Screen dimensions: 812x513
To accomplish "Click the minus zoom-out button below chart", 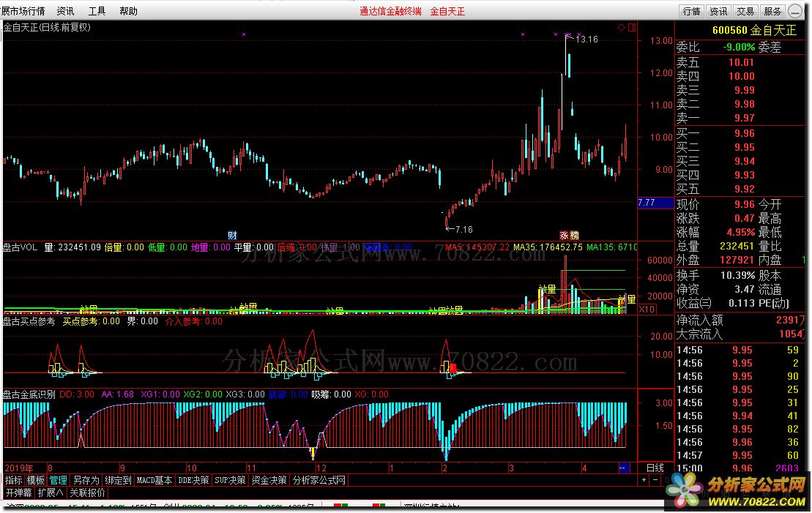I will (655, 480).
